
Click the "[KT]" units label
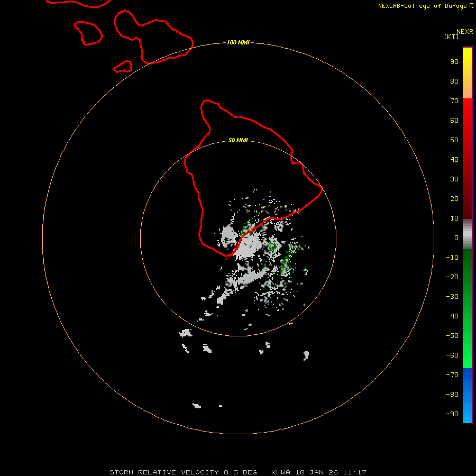451,36
